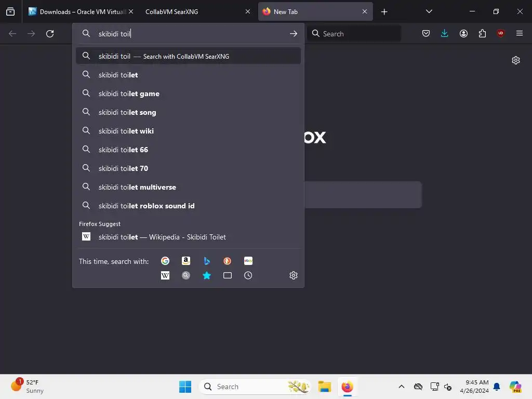This screenshot has height=399, width=532.
Task: Launch Copilot preview from the taskbar
Action: pyautogui.click(x=515, y=387)
